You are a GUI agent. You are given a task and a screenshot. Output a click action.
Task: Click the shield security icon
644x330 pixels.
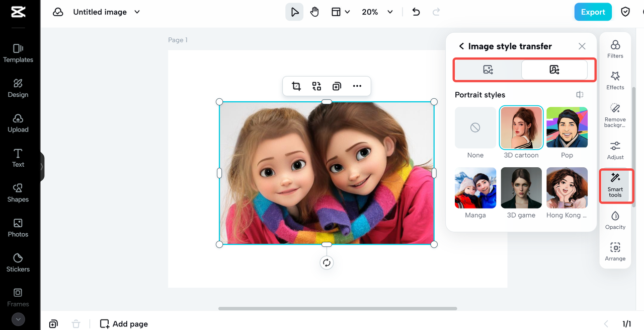pos(625,12)
